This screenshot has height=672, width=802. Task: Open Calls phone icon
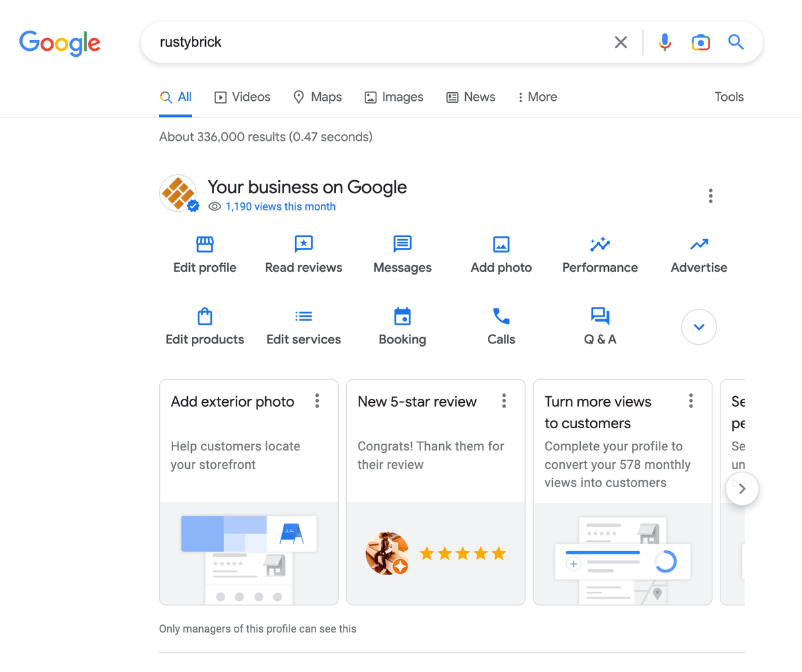pos(501,316)
